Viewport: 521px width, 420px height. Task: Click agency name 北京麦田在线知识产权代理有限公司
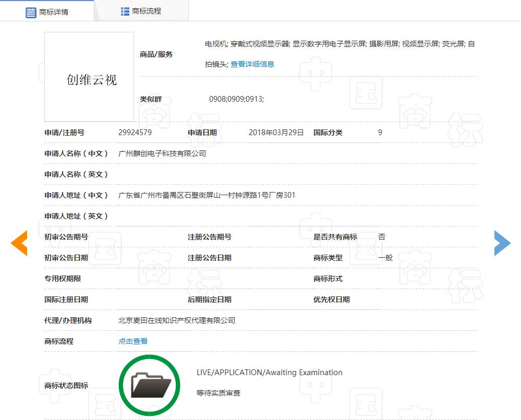pyautogui.click(x=177, y=320)
